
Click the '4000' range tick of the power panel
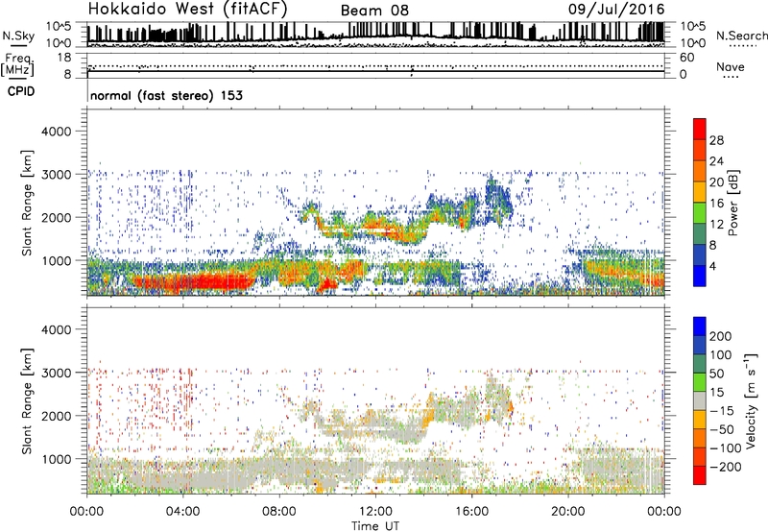[56, 132]
